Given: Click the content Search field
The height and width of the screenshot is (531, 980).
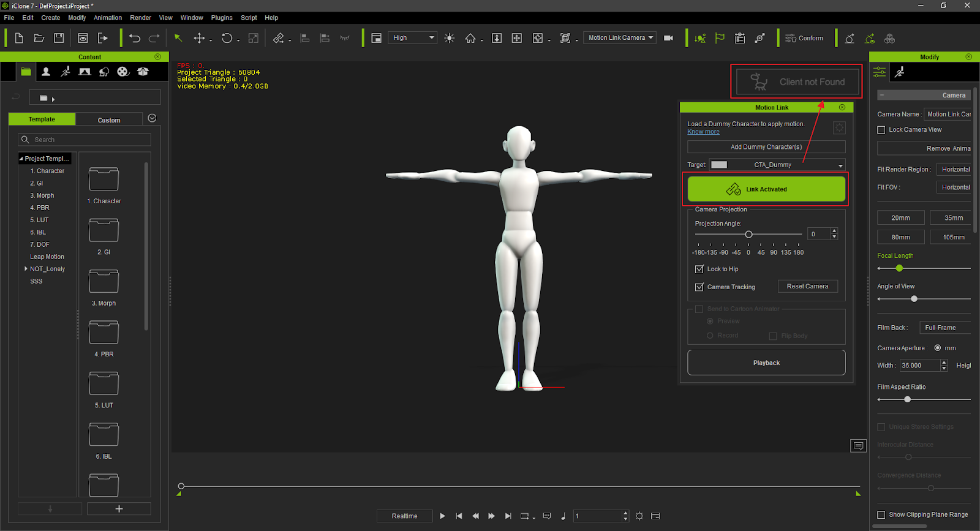Looking at the screenshot, I should 85,140.
